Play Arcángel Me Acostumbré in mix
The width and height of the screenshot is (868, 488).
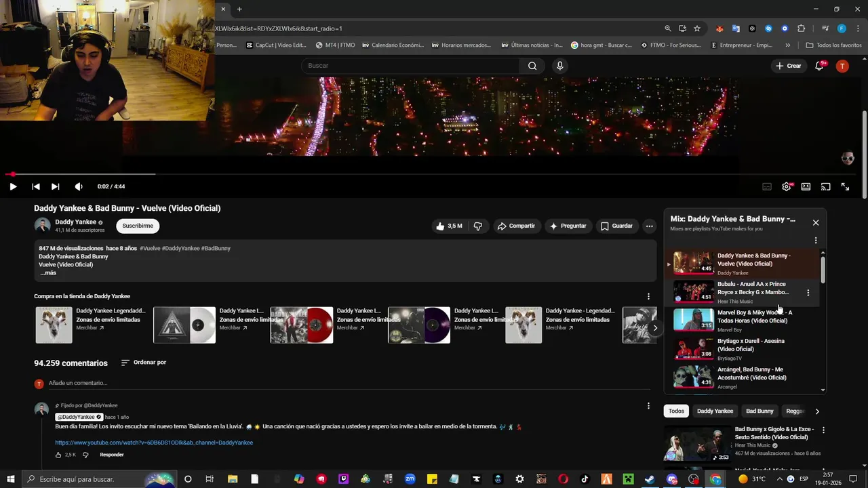(742, 378)
